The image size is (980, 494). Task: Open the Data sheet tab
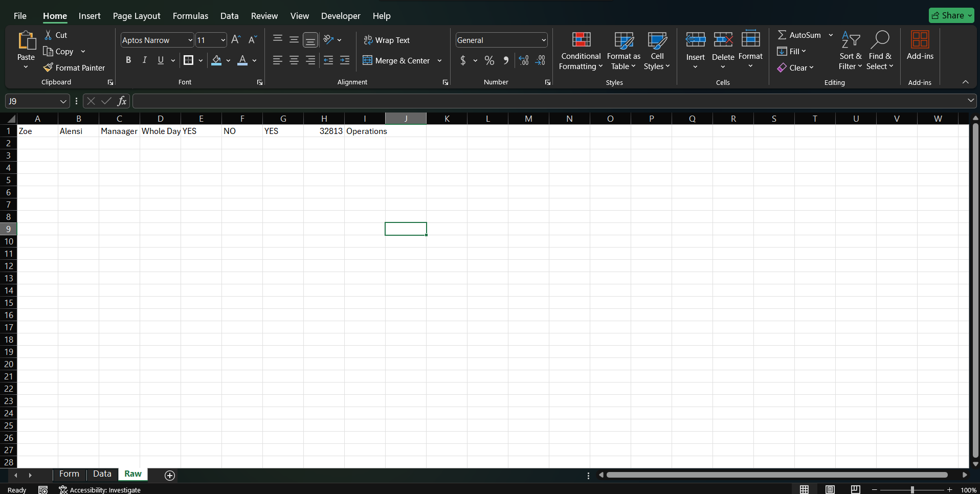pyautogui.click(x=102, y=474)
